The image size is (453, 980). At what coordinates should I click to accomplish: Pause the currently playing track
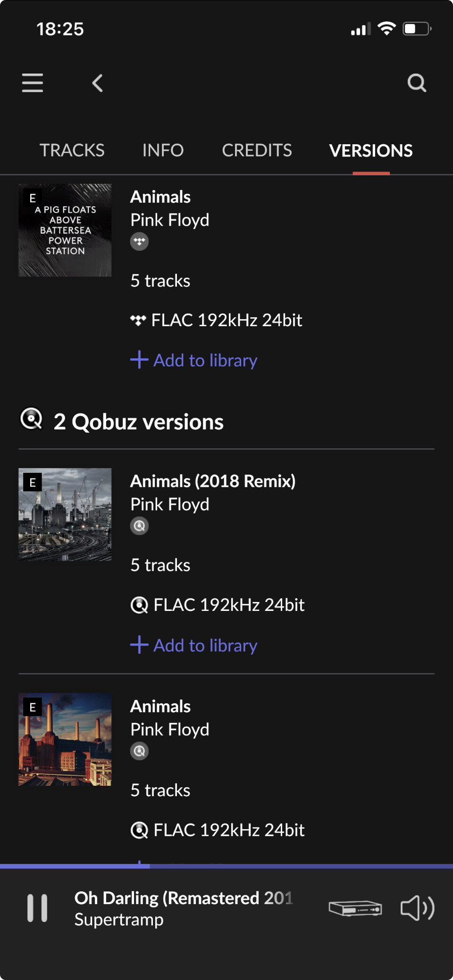click(37, 907)
